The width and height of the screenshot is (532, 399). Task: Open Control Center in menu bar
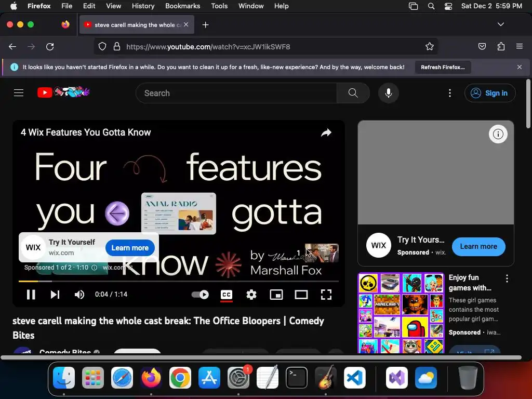(x=448, y=6)
